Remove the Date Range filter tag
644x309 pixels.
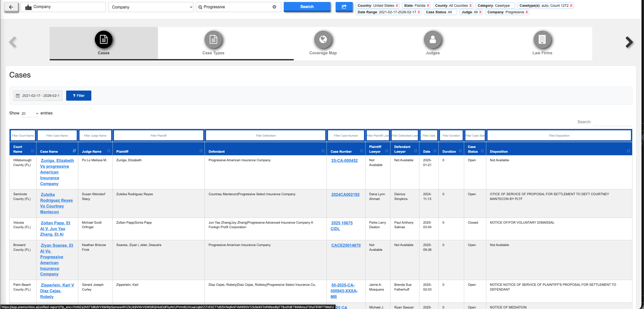point(419,12)
